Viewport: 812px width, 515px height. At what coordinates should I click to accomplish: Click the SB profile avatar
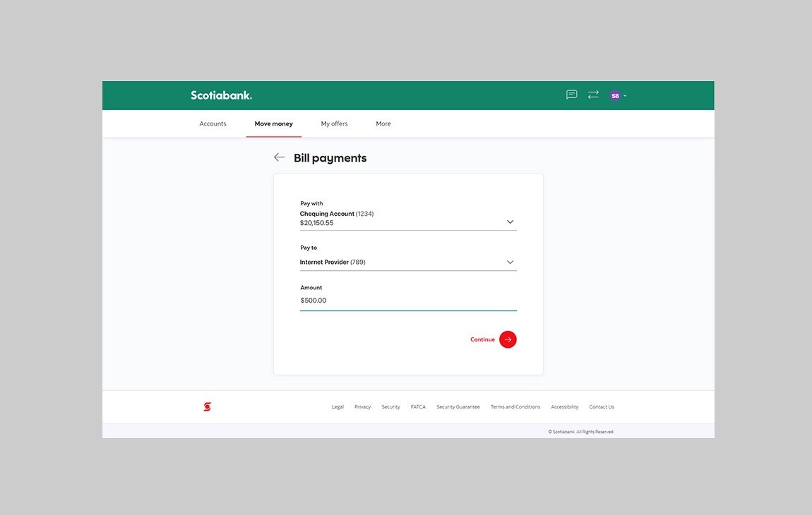[615, 95]
